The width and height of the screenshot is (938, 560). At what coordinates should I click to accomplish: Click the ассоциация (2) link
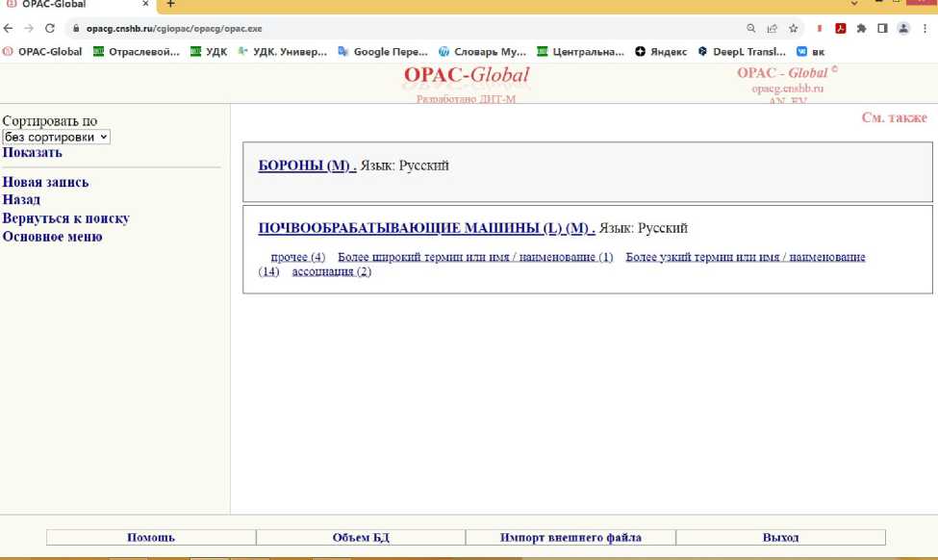pos(331,271)
